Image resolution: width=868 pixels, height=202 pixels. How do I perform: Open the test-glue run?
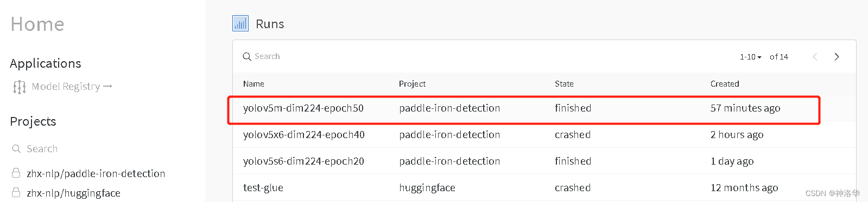pyautogui.click(x=263, y=187)
